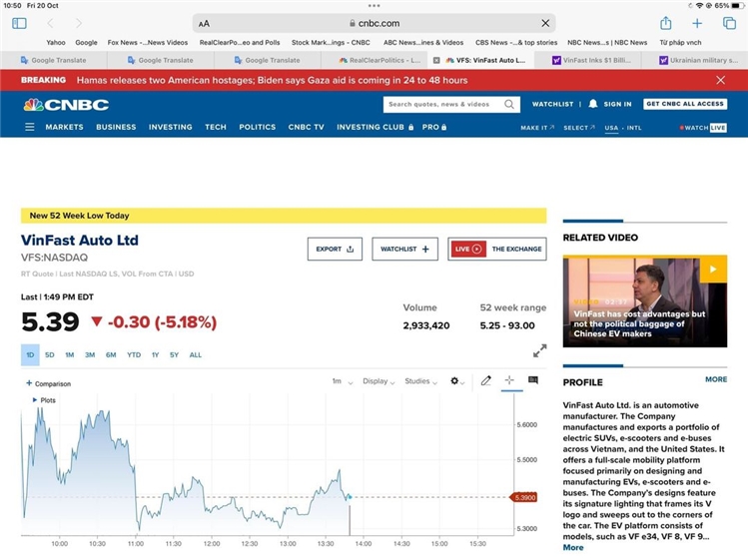
Task: Select the ALL chart range
Action: [x=195, y=355]
